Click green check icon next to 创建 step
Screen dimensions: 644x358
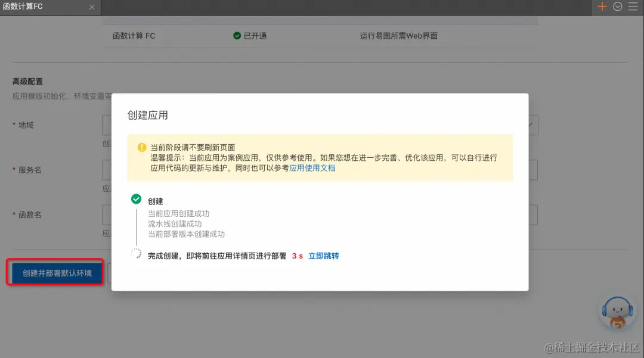[136, 200]
